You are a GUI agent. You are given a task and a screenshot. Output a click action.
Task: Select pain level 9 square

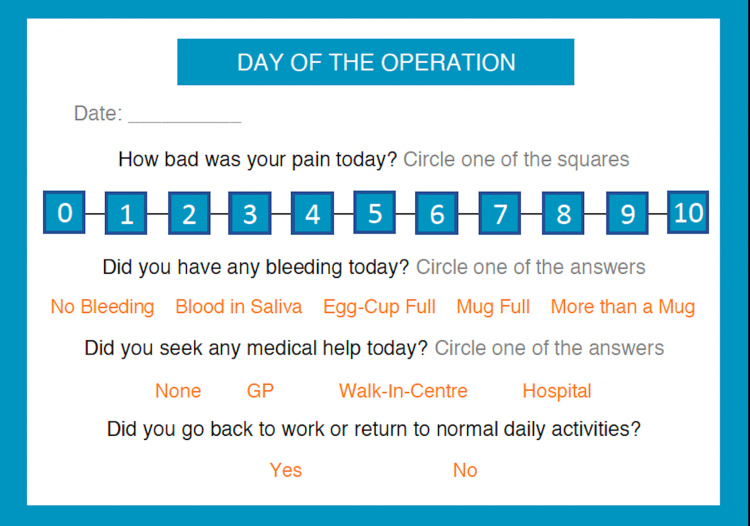click(627, 213)
